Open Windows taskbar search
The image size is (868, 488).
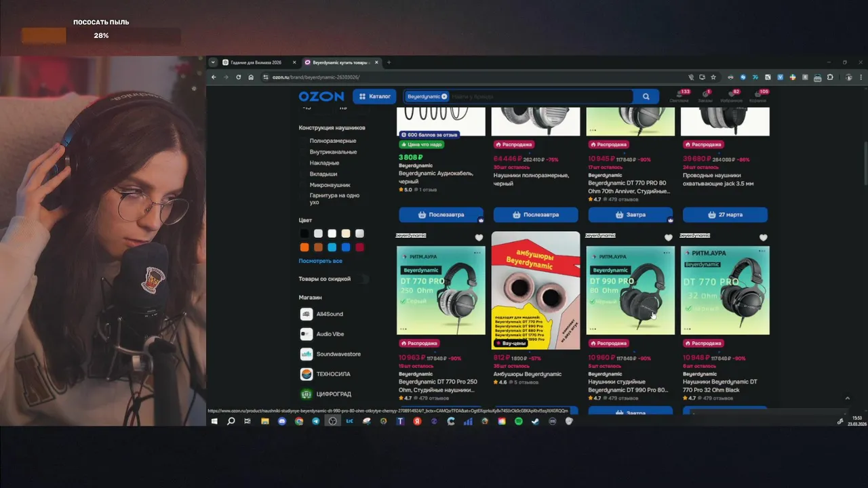click(x=231, y=421)
